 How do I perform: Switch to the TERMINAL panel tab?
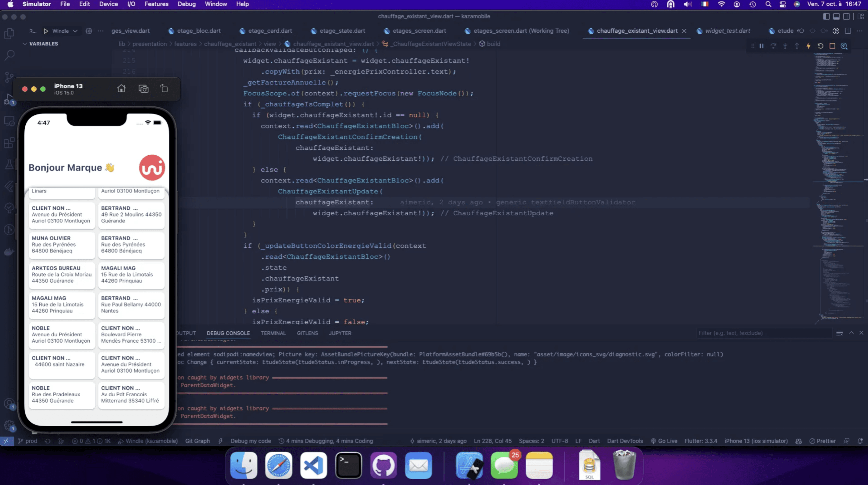[273, 333]
